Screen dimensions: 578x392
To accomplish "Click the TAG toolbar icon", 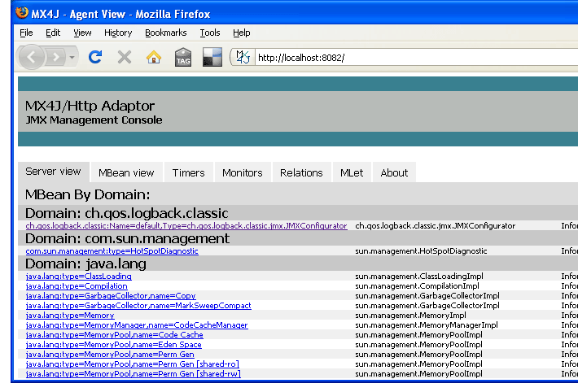I will coord(183,57).
